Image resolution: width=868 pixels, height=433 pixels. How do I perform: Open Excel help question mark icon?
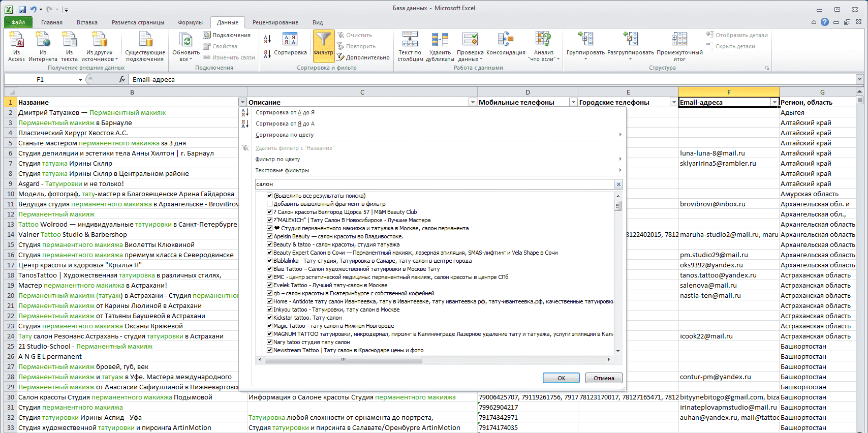coord(825,22)
